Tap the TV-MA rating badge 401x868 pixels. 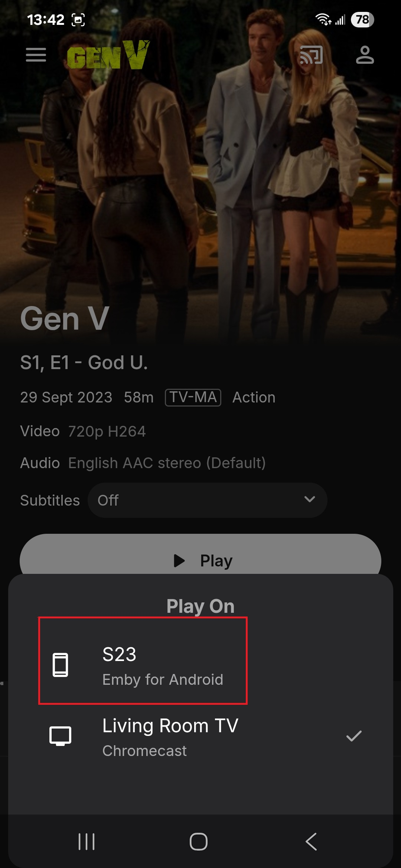[x=193, y=397]
